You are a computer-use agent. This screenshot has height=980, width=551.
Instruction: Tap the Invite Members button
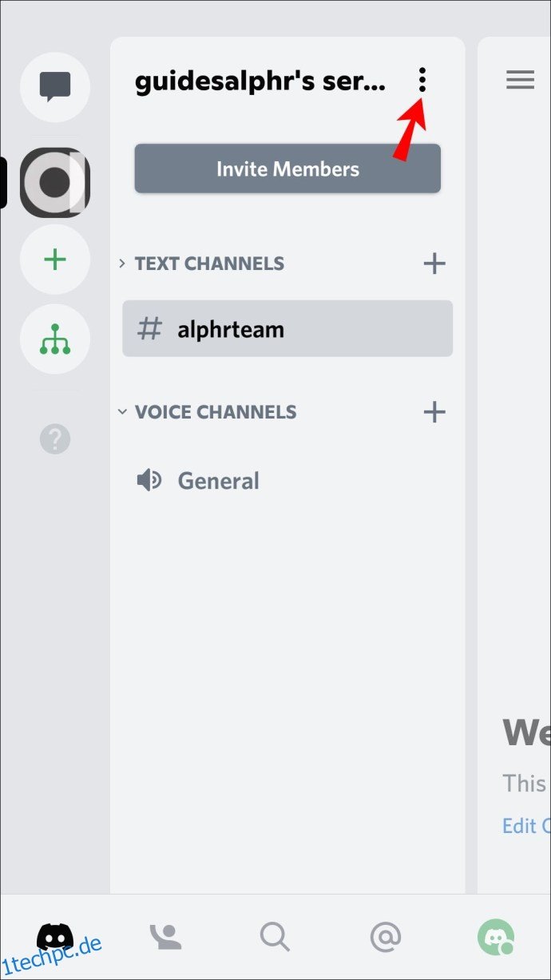(x=287, y=169)
